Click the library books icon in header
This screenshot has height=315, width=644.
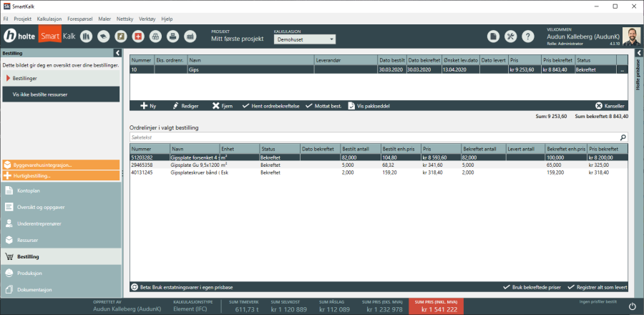coord(86,36)
